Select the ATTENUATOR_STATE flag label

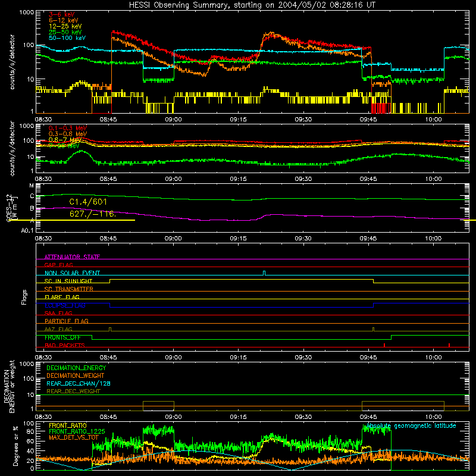point(72,257)
